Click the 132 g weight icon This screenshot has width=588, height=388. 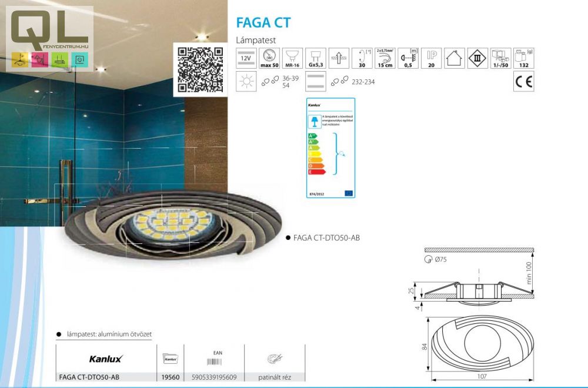(524, 58)
